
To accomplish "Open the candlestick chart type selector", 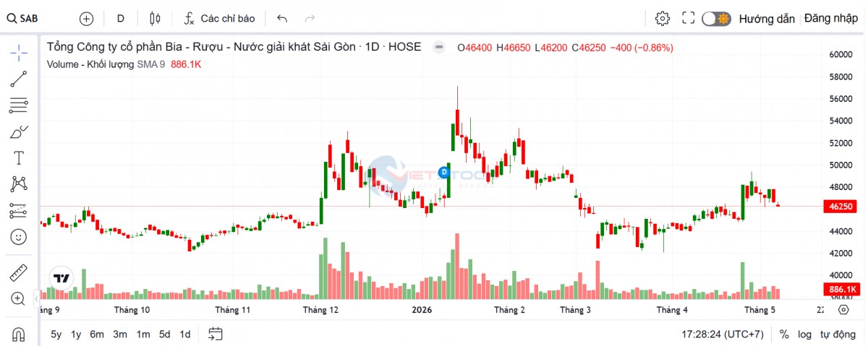I will coord(154,18).
